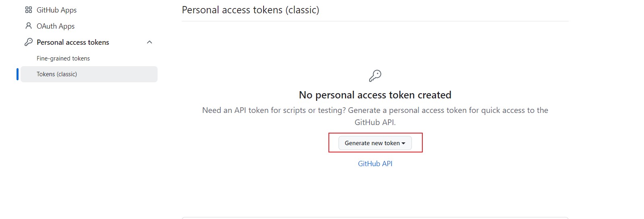The image size is (644, 219).
Task: Follow the GitHub API link
Action: tap(375, 164)
